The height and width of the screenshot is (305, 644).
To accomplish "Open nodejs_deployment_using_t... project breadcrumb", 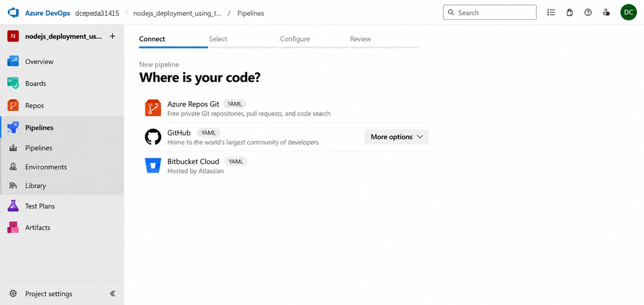I will click(177, 13).
